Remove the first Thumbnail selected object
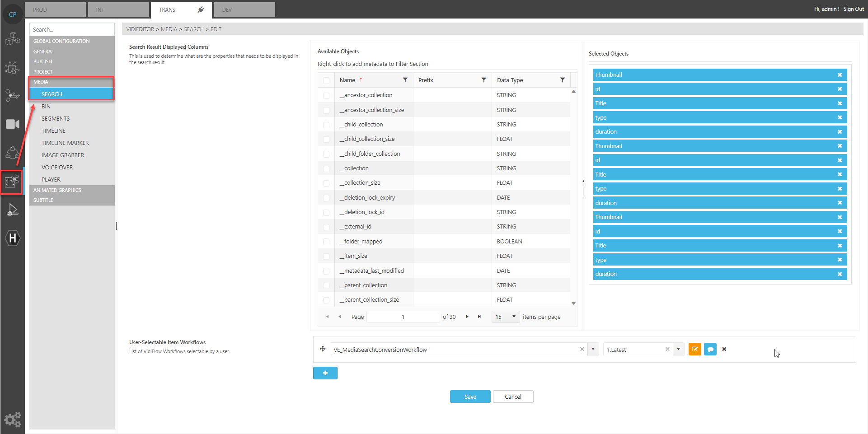 click(x=840, y=75)
